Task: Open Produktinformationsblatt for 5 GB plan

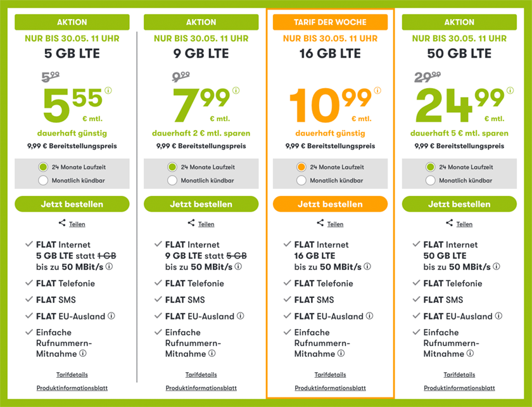Action: (72, 388)
